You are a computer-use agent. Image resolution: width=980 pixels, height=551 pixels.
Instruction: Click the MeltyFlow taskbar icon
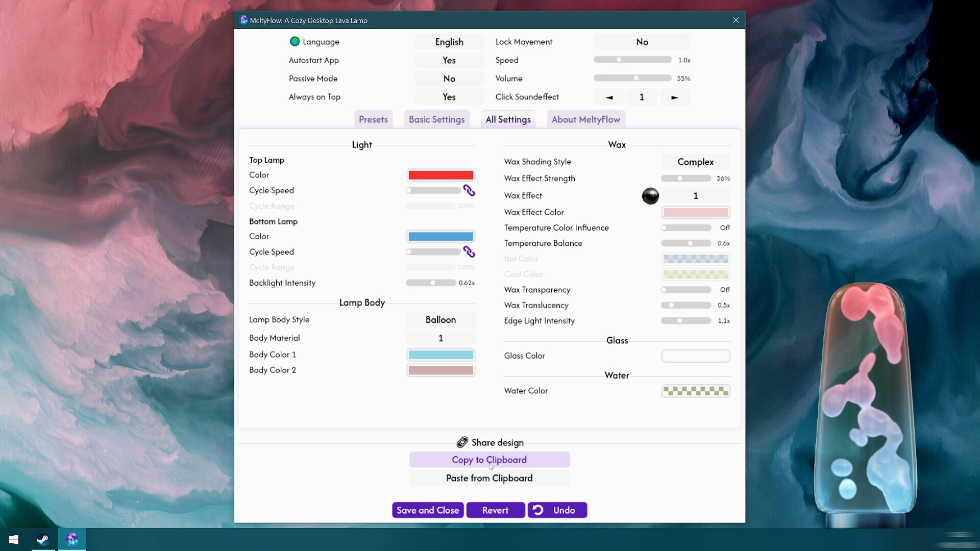coord(72,539)
